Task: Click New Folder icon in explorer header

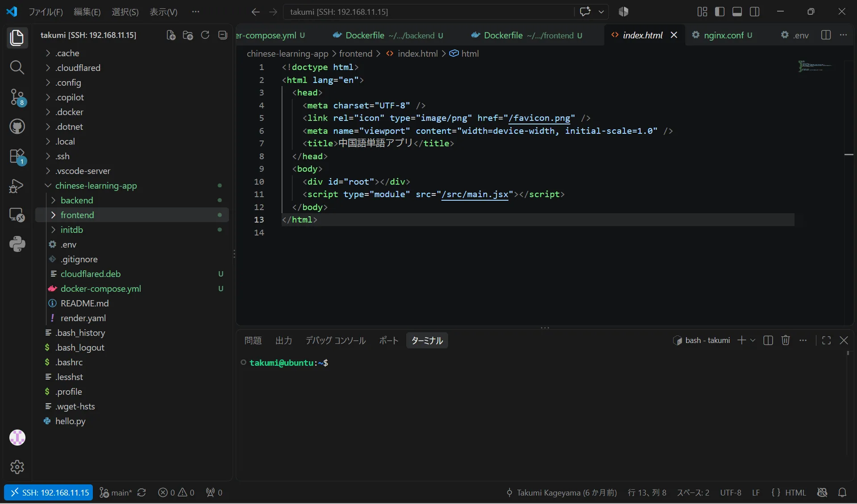Action: 188,35
